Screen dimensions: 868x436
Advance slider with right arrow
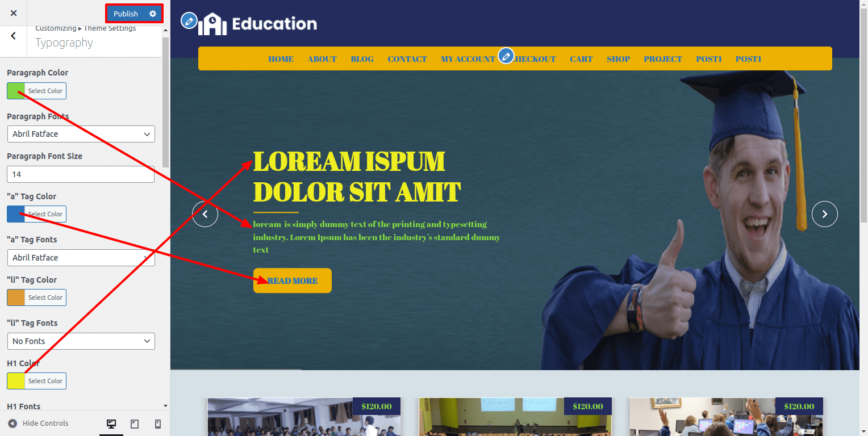click(824, 214)
